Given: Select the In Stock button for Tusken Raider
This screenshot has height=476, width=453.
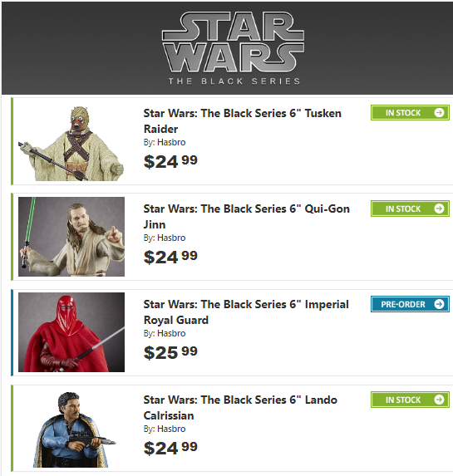Looking at the screenshot, I should tap(410, 113).
